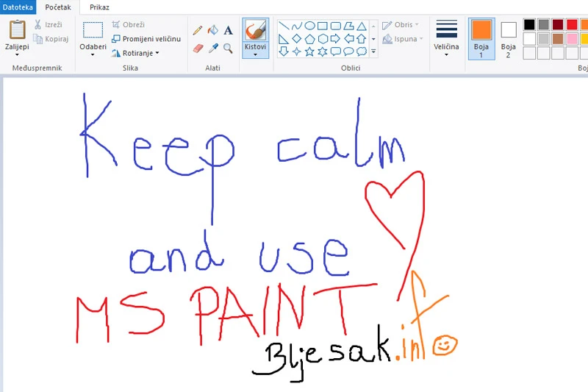
Task: Select the sharp-cornered Rectangle shape
Action: (x=323, y=26)
